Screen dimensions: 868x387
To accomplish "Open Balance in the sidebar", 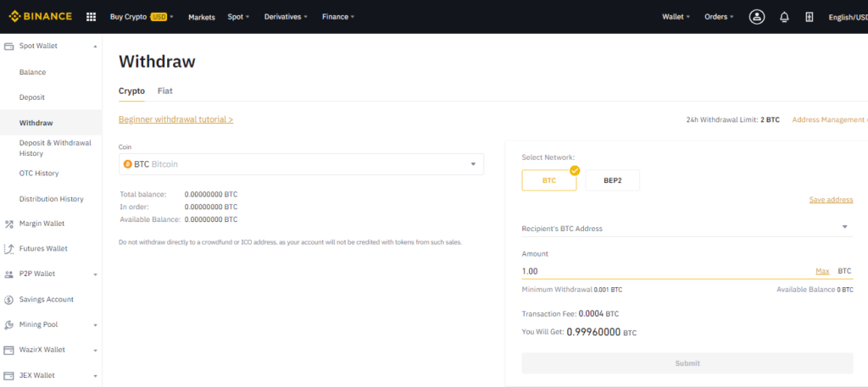I will [x=33, y=72].
